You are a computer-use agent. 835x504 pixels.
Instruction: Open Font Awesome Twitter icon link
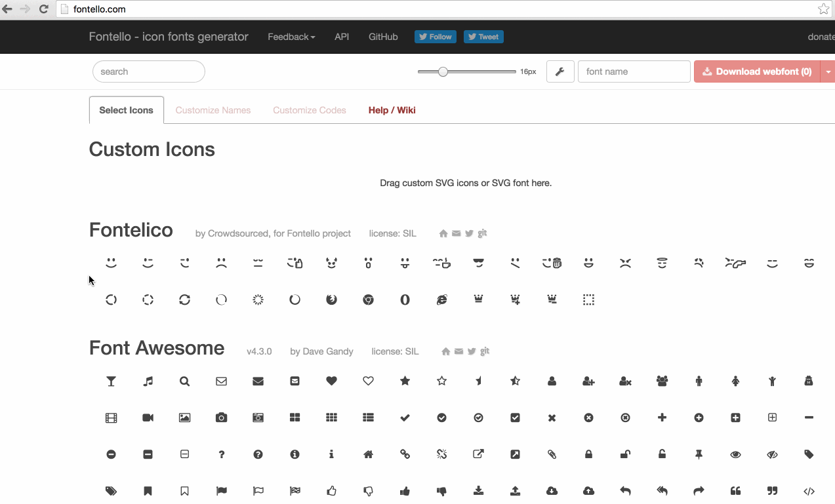[472, 351]
